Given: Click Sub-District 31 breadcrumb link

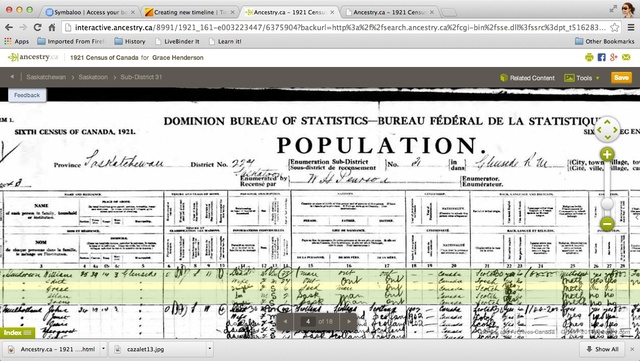Looking at the screenshot, I should 141,77.
